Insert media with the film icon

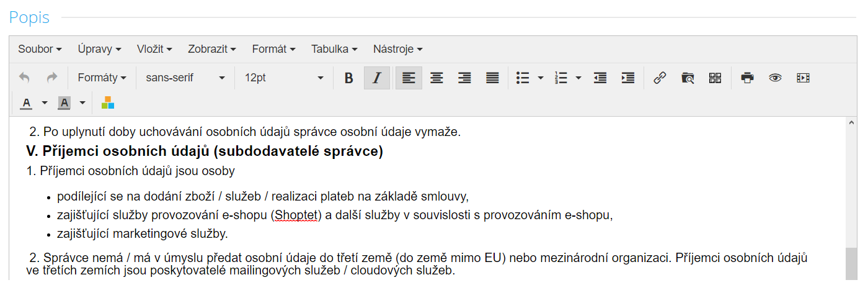point(803,78)
